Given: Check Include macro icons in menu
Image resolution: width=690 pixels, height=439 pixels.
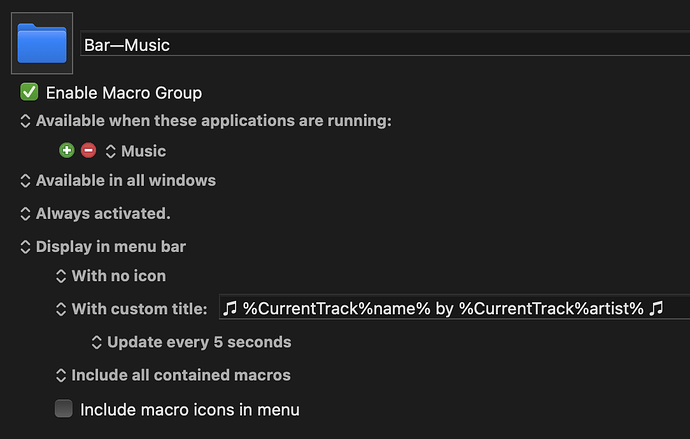Looking at the screenshot, I should [x=64, y=409].
